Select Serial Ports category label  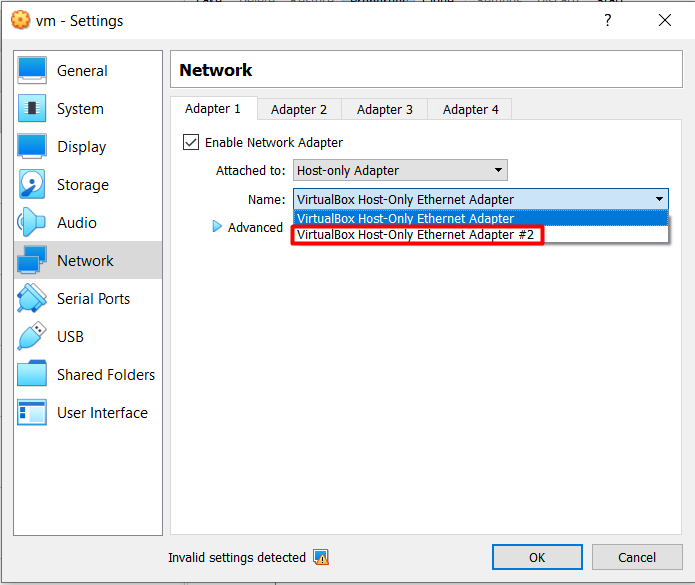pyautogui.click(x=94, y=299)
